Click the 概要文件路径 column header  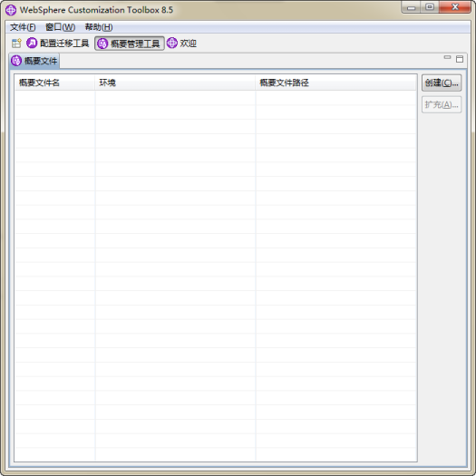(335, 83)
